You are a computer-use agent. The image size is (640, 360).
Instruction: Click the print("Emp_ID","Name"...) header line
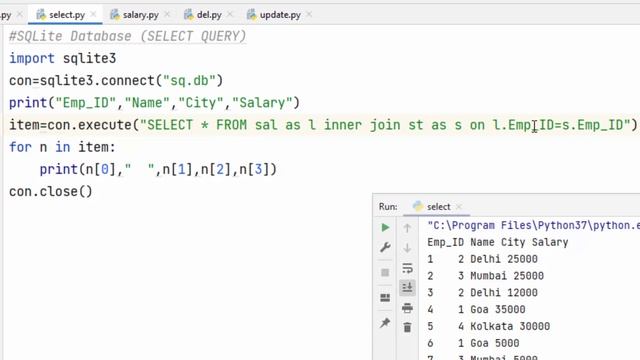click(154, 103)
